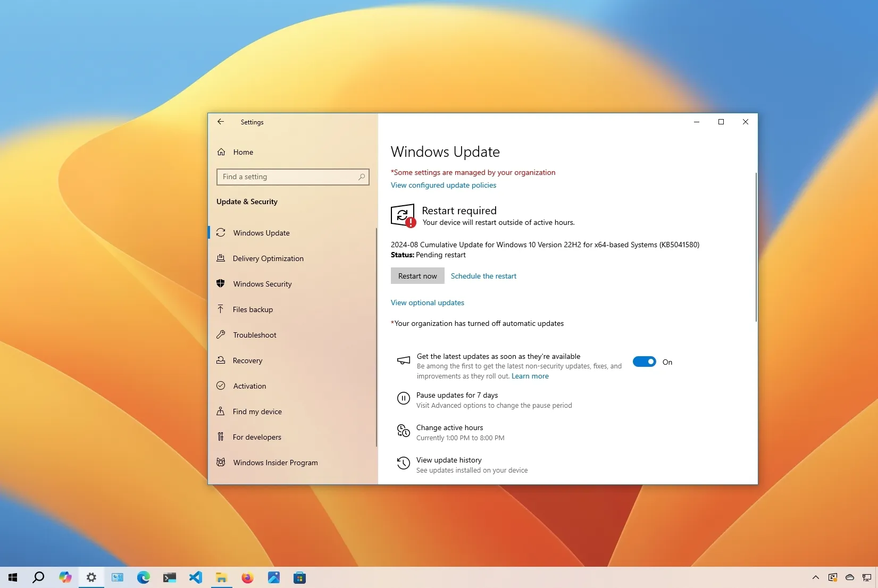Click the Schedule the restart link
Image resolution: width=878 pixels, height=588 pixels.
pos(483,276)
